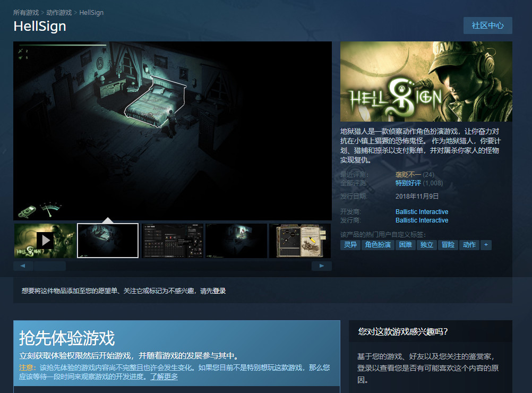Open the HellSign header banner image
The width and height of the screenshot is (532, 393).
tap(427, 81)
